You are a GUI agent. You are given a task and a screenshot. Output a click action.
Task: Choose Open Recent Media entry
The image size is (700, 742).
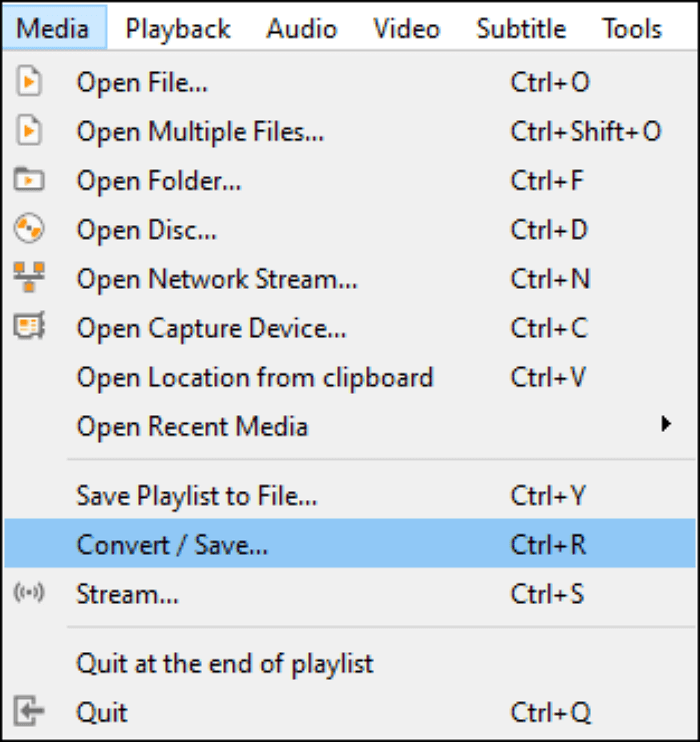[x=192, y=427]
